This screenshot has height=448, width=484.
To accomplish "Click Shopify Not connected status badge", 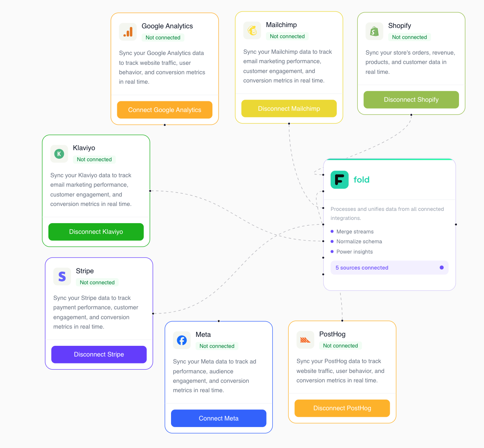I will pos(410,37).
